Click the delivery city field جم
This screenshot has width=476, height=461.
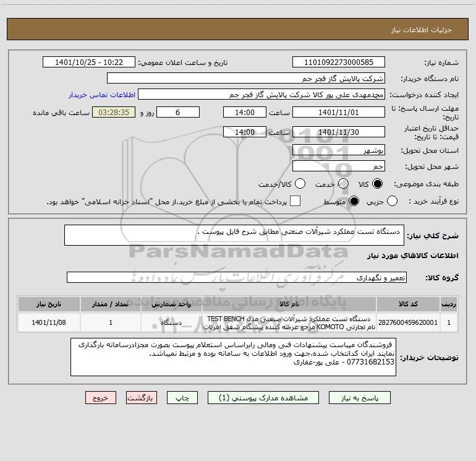pyautogui.click(x=339, y=166)
